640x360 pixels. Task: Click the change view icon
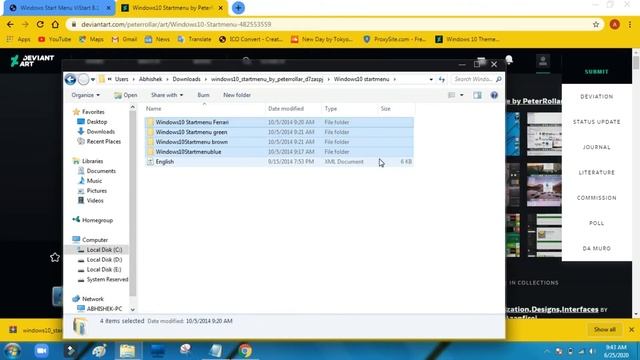pos(451,95)
